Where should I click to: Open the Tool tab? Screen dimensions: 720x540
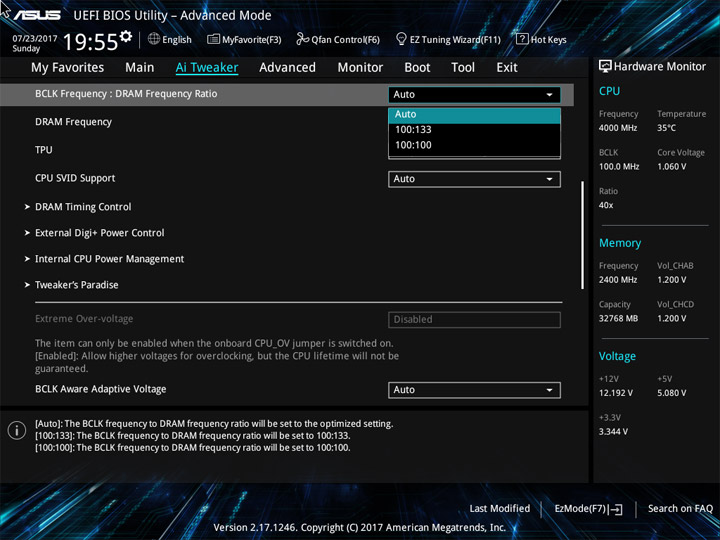pos(463,68)
